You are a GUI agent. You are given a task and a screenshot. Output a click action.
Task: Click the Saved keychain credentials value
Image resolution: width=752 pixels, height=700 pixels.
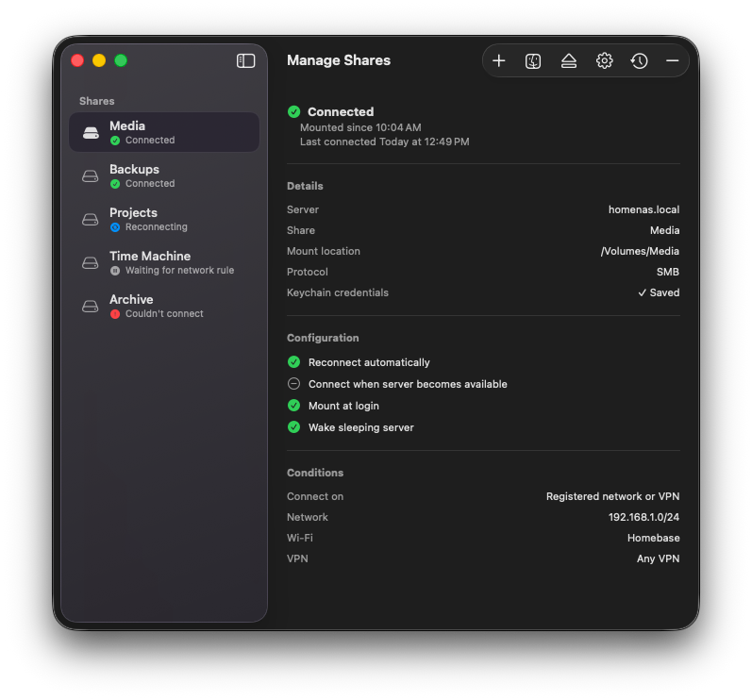coord(659,292)
